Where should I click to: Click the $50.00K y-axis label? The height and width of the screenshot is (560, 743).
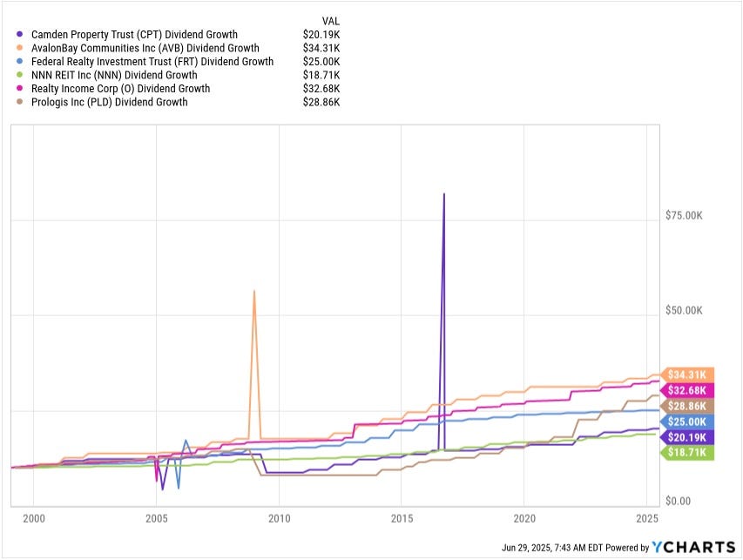pos(684,310)
